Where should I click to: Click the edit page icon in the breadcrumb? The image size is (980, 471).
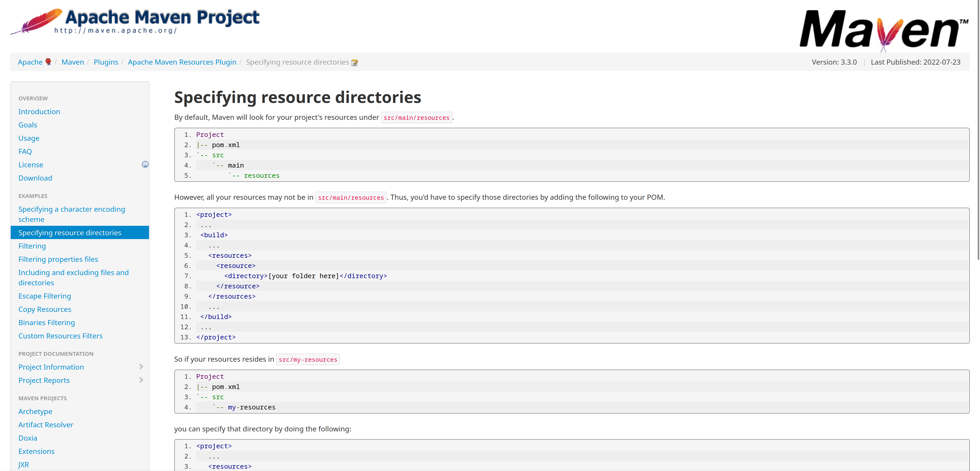(x=354, y=63)
